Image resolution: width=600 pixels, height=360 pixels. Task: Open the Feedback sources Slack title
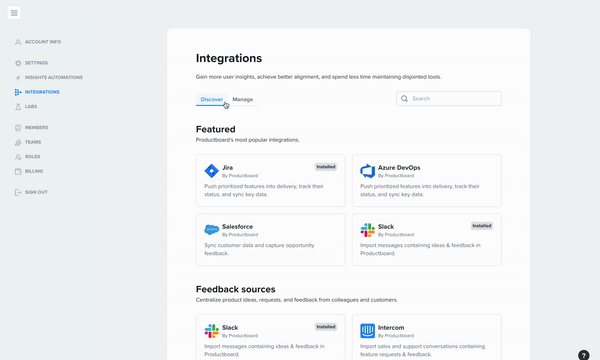[x=230, y=327]
